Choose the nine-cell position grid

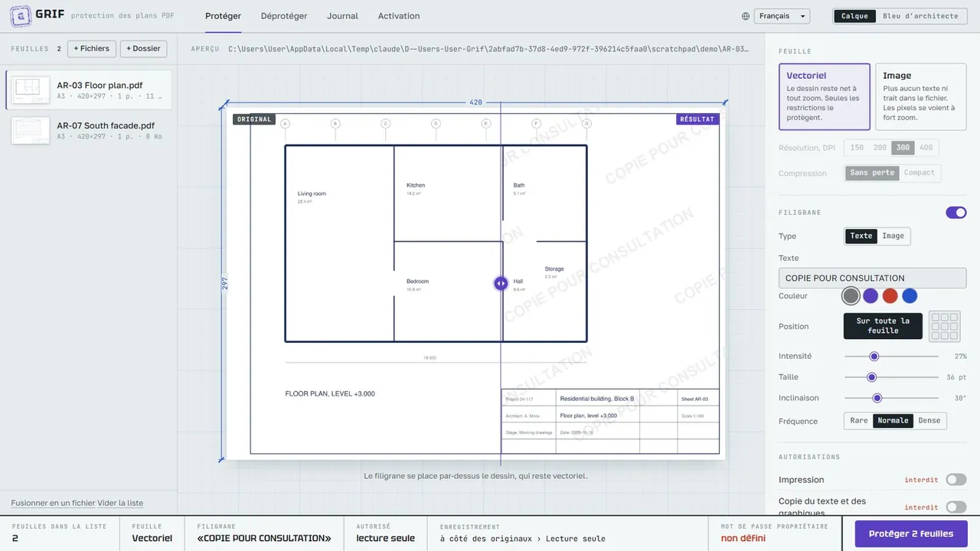944,326
